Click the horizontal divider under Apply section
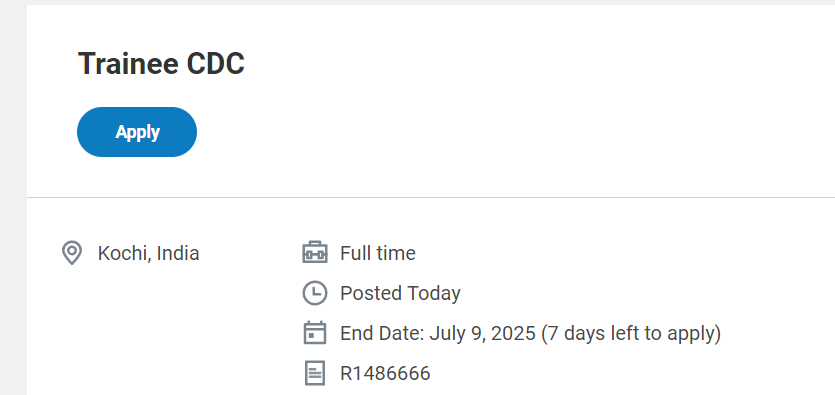This screenshot has height=395, width=835. pos(431,198)
